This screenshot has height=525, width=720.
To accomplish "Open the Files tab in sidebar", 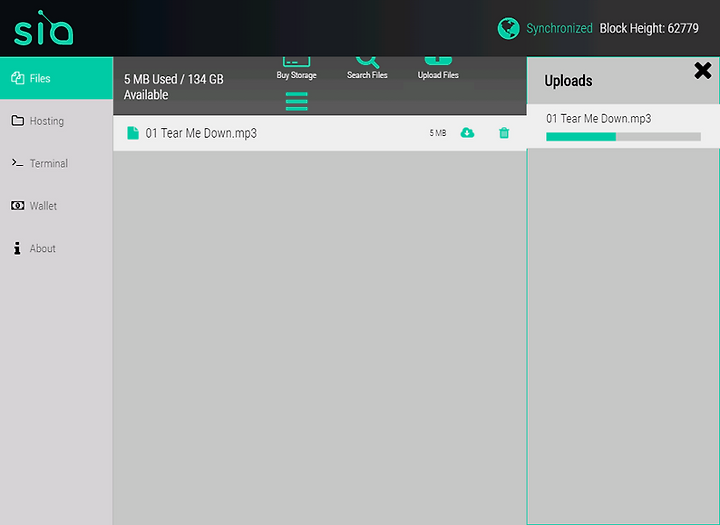I will pyautogui.click(x=56, y=78).
